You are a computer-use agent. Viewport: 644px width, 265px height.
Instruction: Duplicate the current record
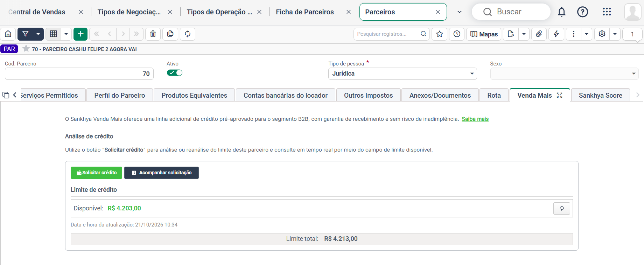(x=170, y=34)
